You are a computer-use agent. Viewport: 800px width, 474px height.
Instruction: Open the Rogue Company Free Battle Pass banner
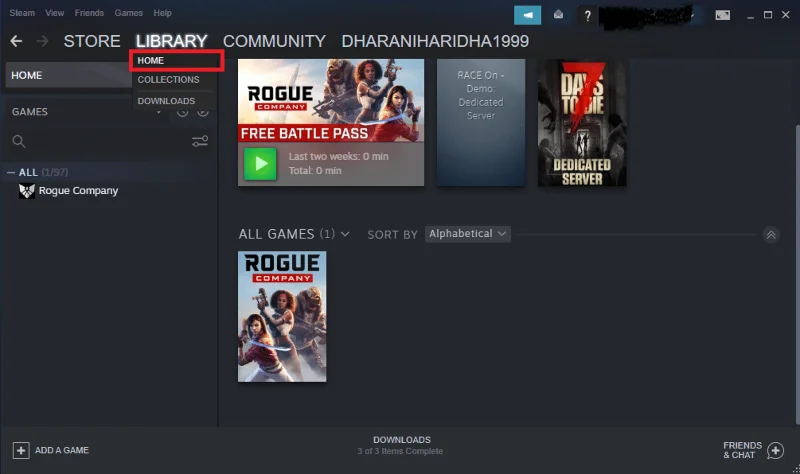(331, 101)
